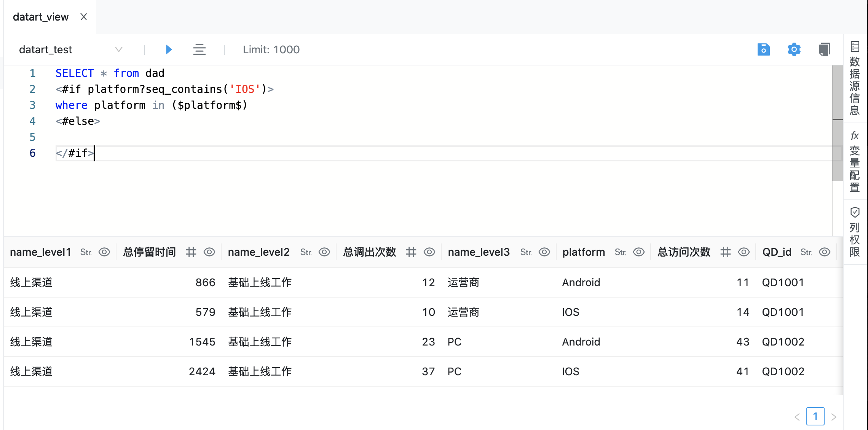Toggle visibility eye for platform column
868x430 pixels.
[x=639, y=252]
